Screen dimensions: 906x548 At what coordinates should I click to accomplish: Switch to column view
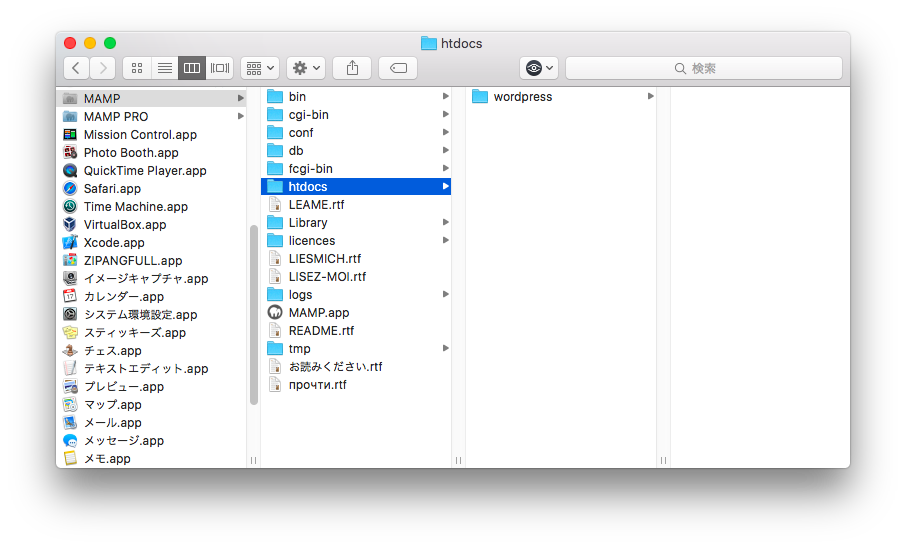click(x=192, y=68)
